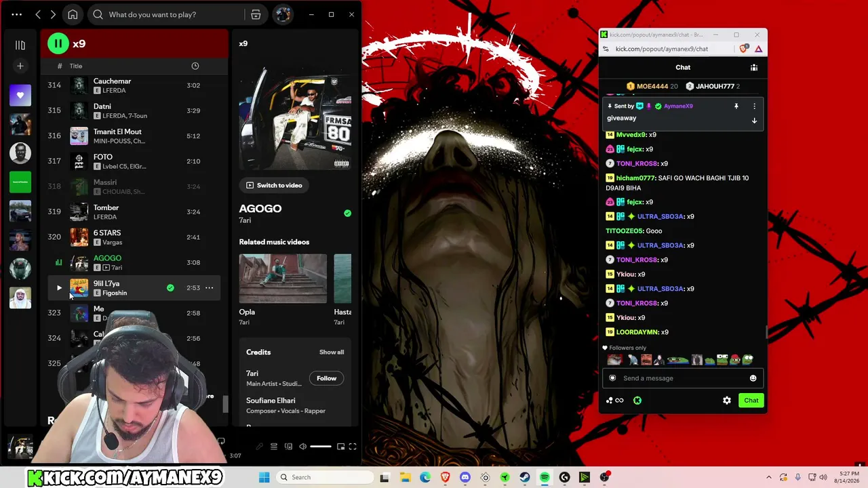The height and width of the screenshot is (488, 868).
Task: Open the 7ari artist link under AGOGO title
Action: 245,220
